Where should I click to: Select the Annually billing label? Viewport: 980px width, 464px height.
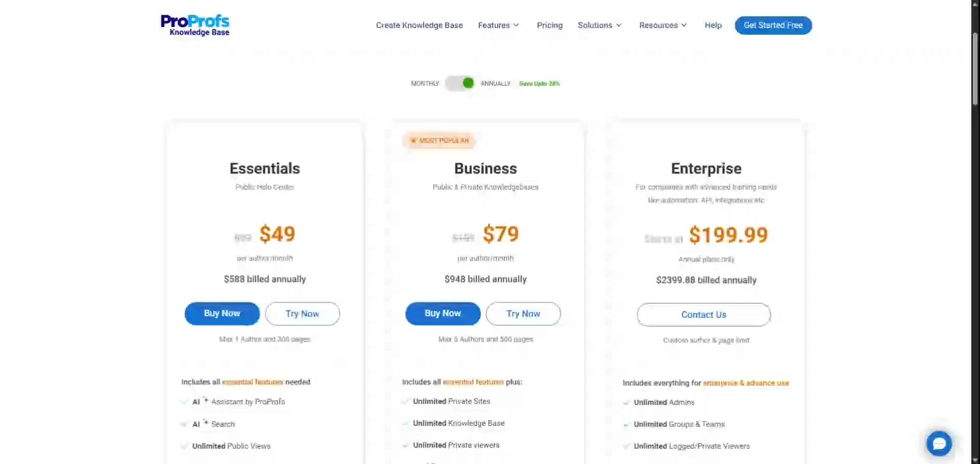click(x=495, y=84)
